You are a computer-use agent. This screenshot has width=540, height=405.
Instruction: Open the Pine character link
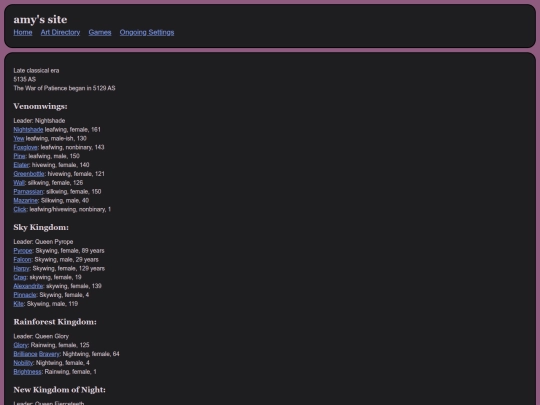click(x=19, y=156)
